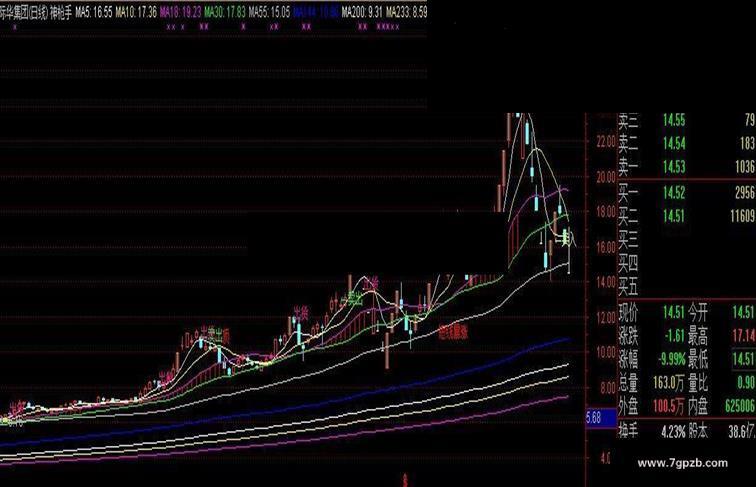
Task: Click the 换手 value 4.23%
Action: point(673,432)
